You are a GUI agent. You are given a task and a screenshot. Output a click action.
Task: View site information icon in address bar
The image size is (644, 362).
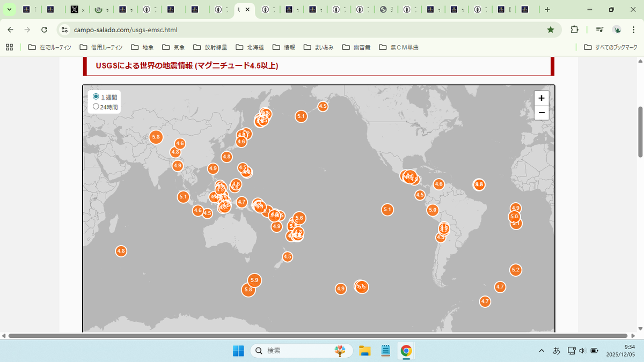click(x=64, y=29)
